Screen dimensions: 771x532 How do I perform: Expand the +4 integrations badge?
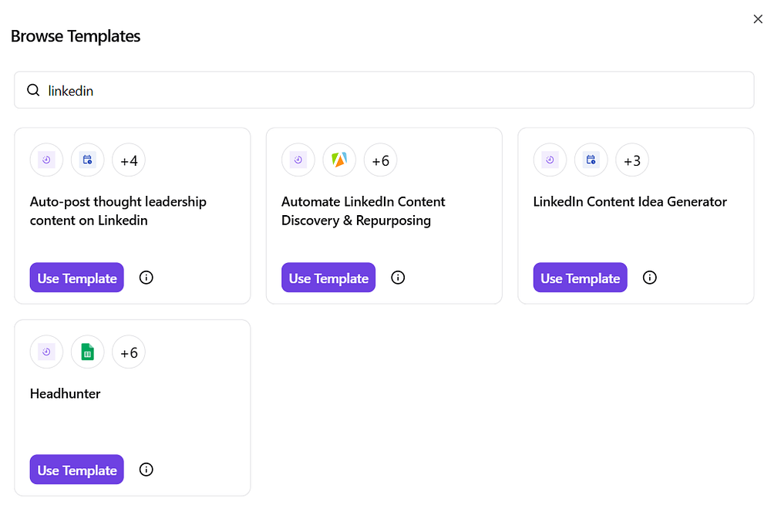[x=129, y=160]
